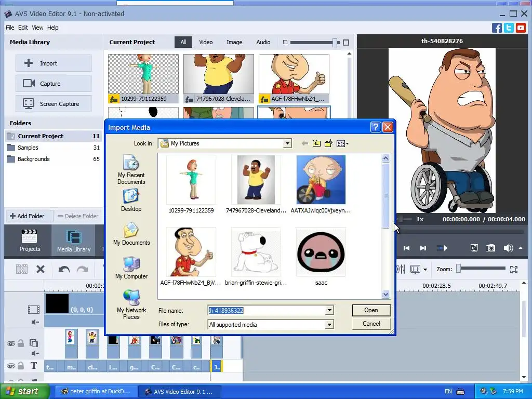Click the main video track film icon

[x=34, y=310]
